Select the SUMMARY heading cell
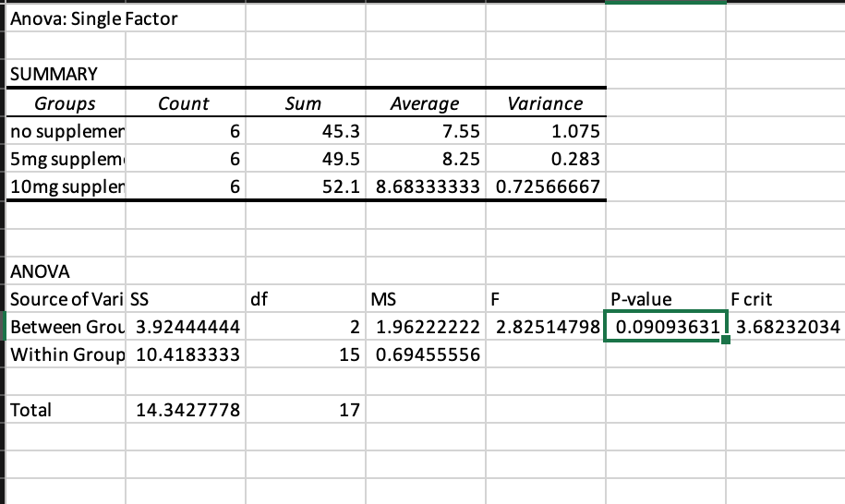The width and height of the screenshot is (845, 504). click(66, 73)
